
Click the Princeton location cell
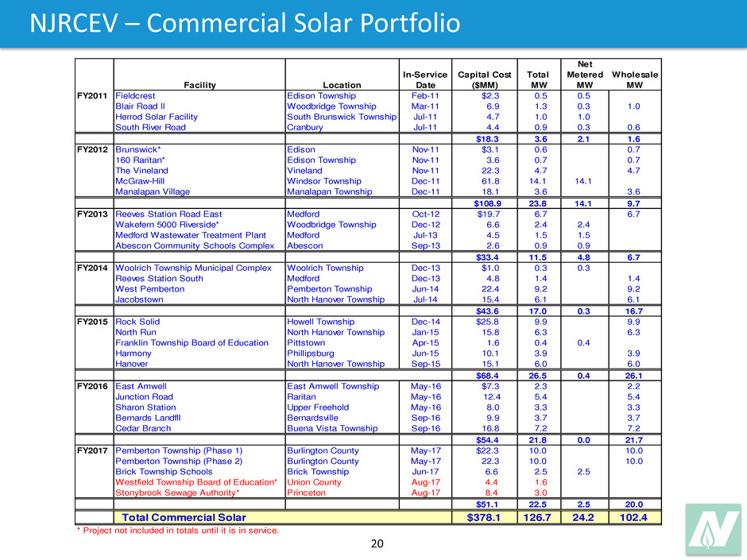(306, 492)
